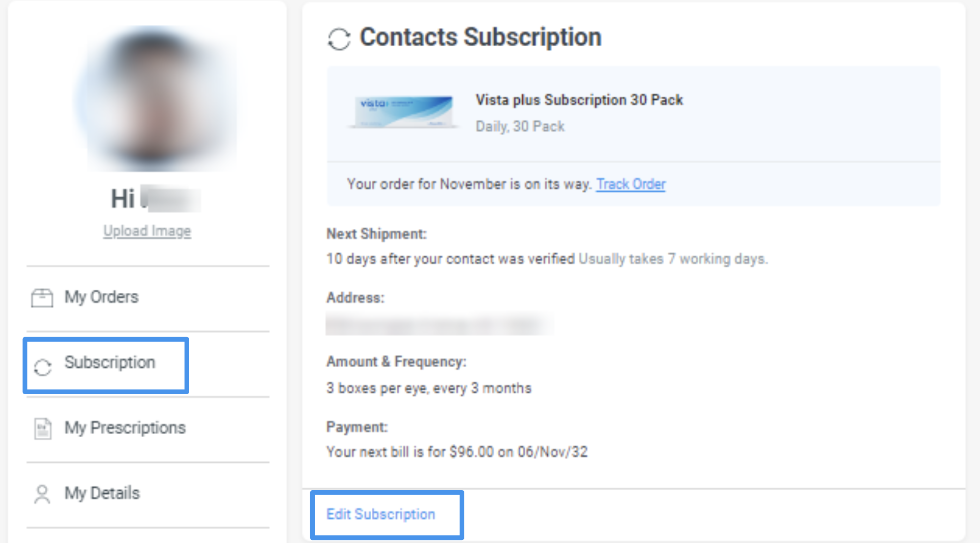This screenshot has height=543, width=980.
Task: Click the 3 boxes per eye frequency text
Action: coord(428,388)
